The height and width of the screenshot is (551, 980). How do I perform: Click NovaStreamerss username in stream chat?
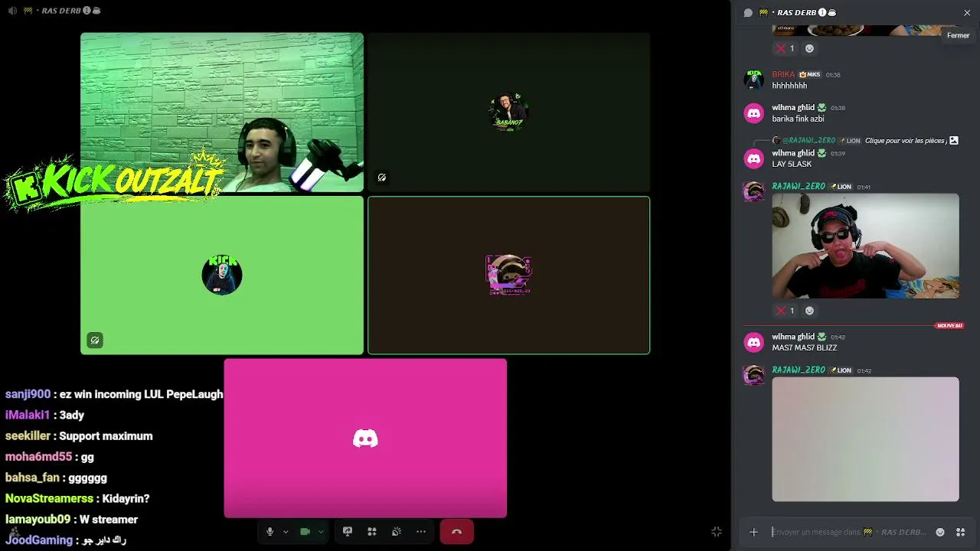pos(49,498)
